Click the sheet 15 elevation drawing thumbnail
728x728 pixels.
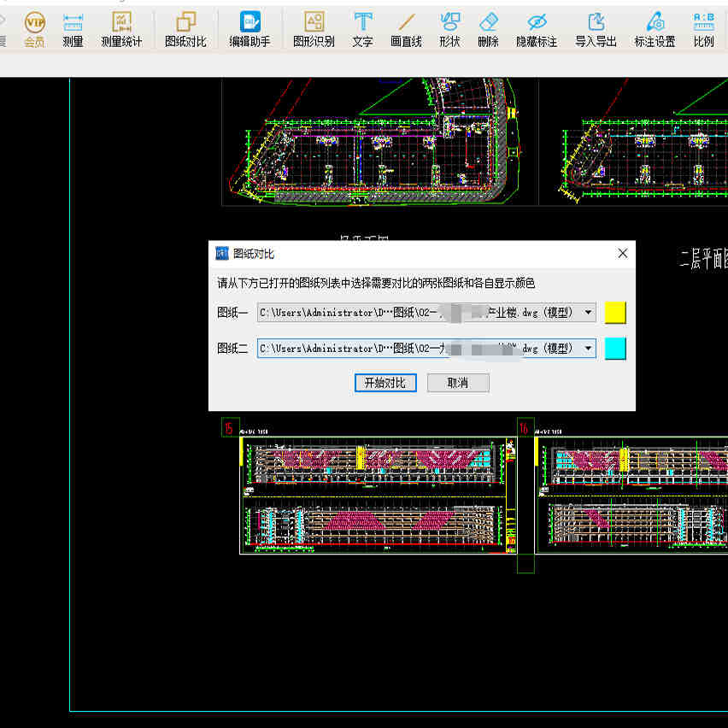pyautogui.click(x=378, y=495)
